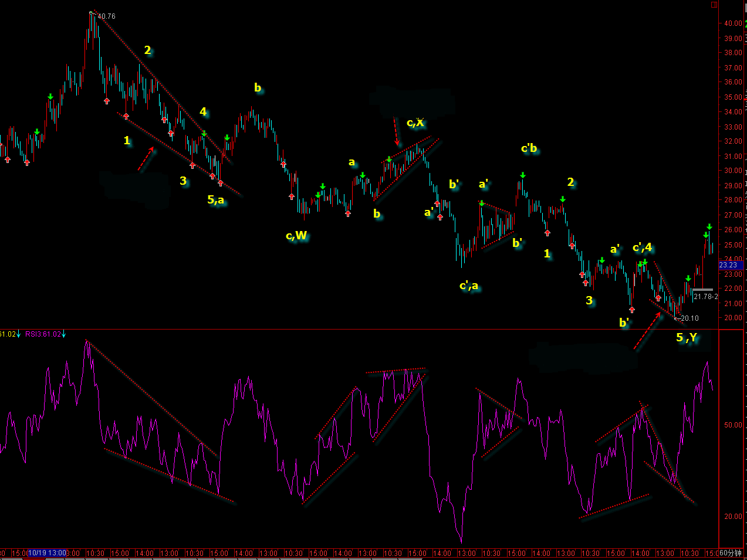Screen dimensions: 747x560
Task: Click the 38.00 mark on price axis
Action: (x=733, y=52)
